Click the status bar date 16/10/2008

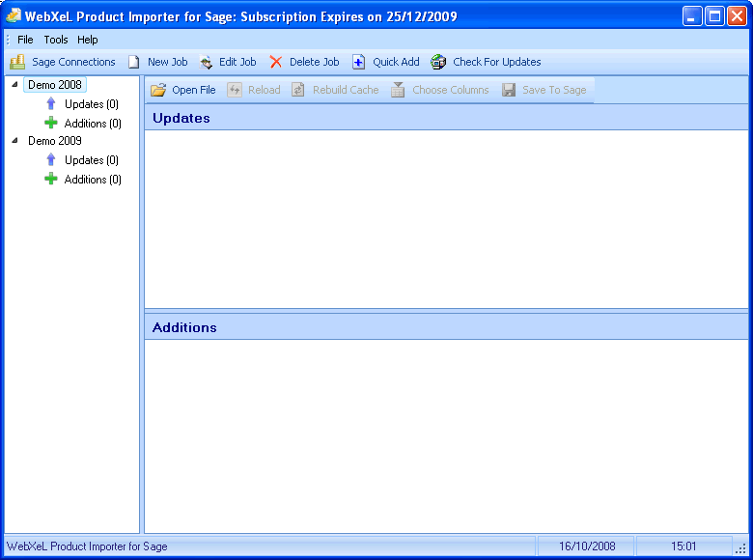(x=587, y=546)
